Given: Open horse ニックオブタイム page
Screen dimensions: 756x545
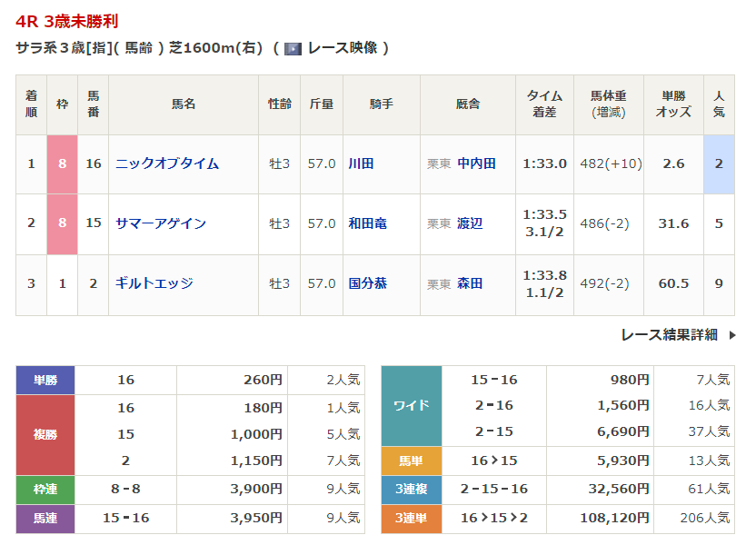Looking at the screenshot, I should click(x=167, y=164).
